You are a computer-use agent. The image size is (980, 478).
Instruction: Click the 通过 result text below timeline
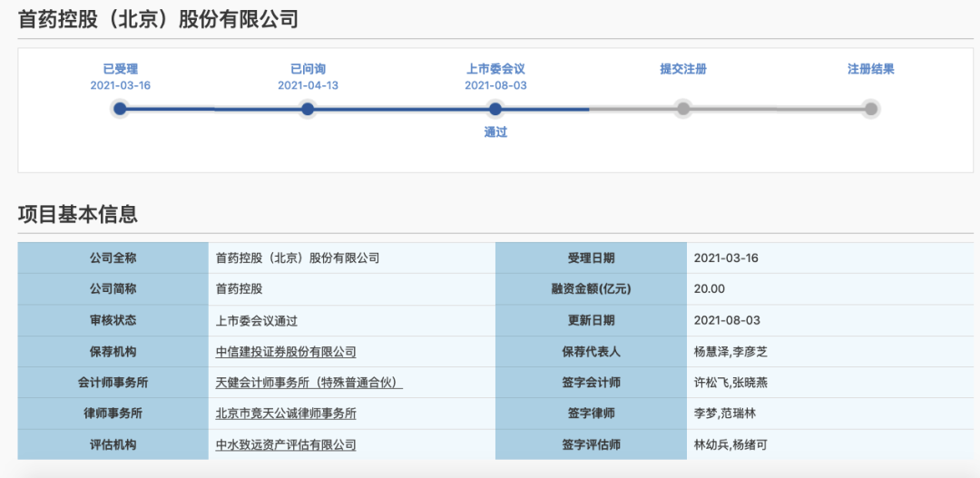(495, 132)
